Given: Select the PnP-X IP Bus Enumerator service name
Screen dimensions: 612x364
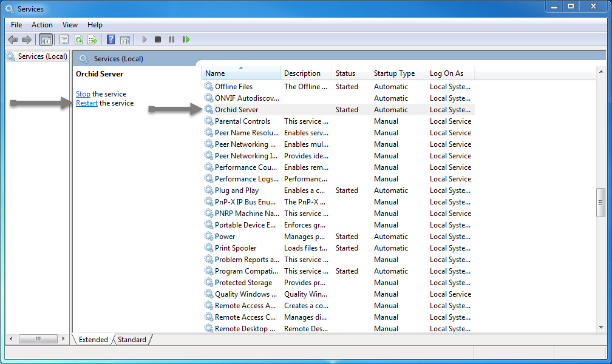Looking at the screenshot, I should (245, 202).
